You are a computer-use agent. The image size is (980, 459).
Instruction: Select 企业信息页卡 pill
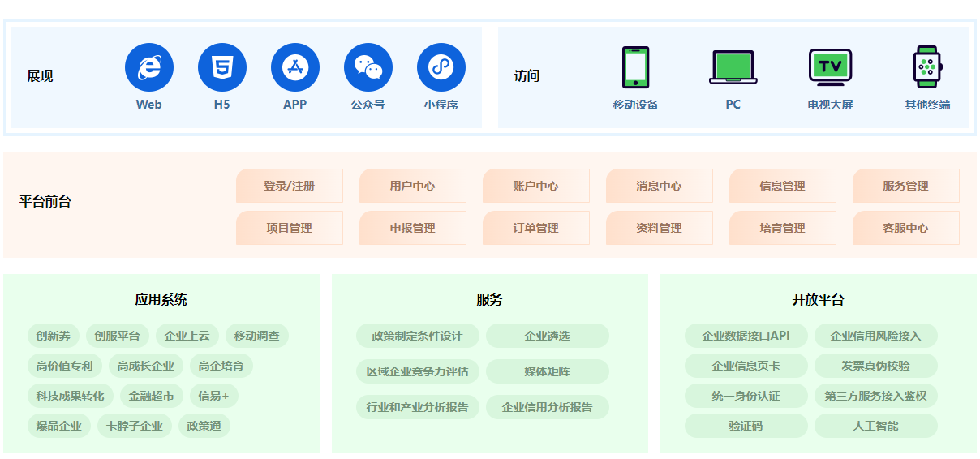pos(746,366)
